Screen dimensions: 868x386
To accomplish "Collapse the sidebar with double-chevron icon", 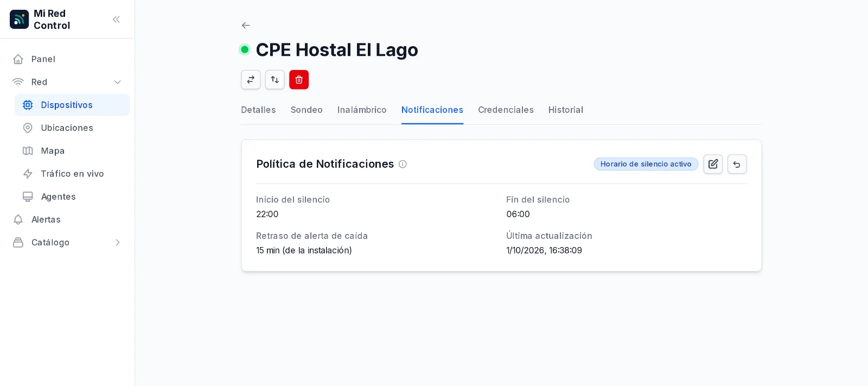I will tap(116, 20).
